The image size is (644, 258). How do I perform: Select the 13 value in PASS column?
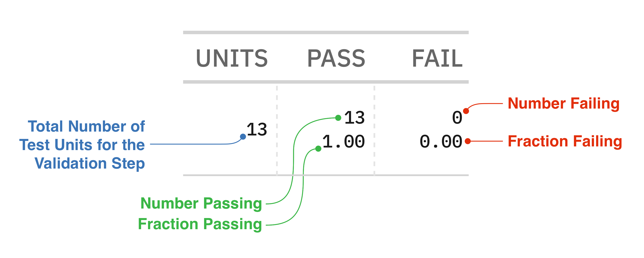click(x=354, y=117)
